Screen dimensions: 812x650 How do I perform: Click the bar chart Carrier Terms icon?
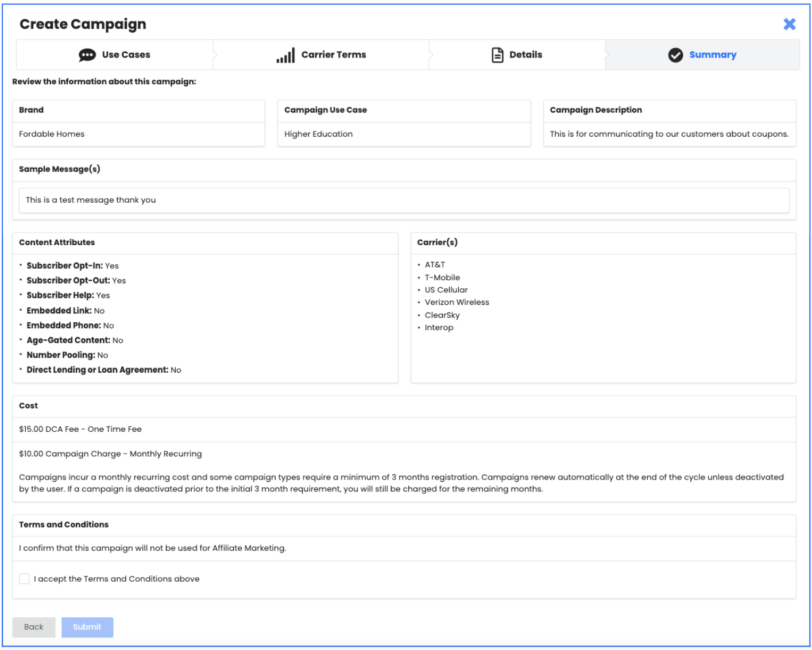[285, 54]
